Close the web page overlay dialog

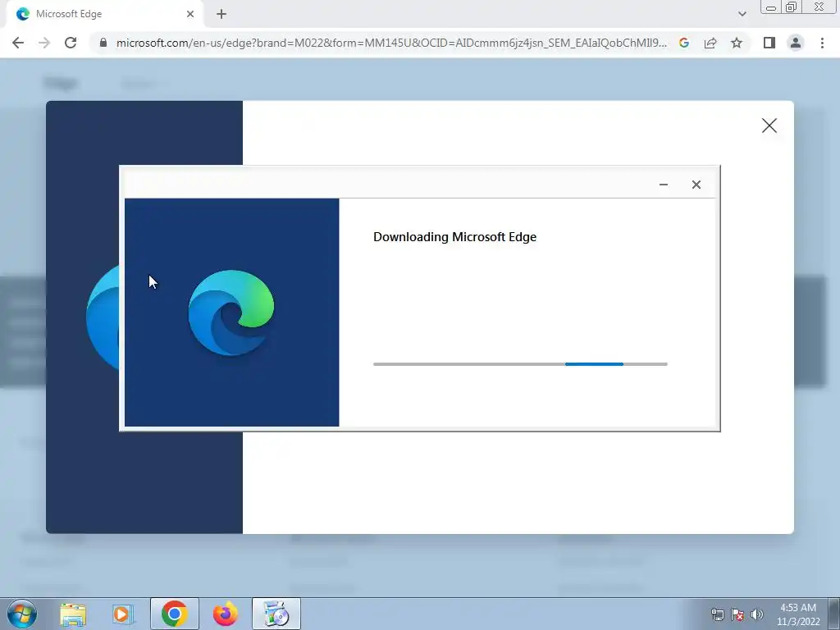click(769, 126)
